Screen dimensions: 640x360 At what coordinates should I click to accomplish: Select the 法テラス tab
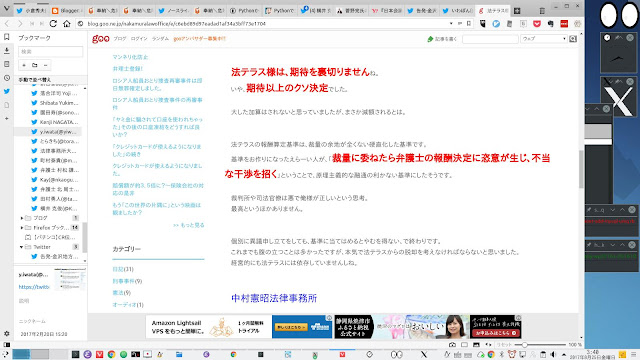494,11
